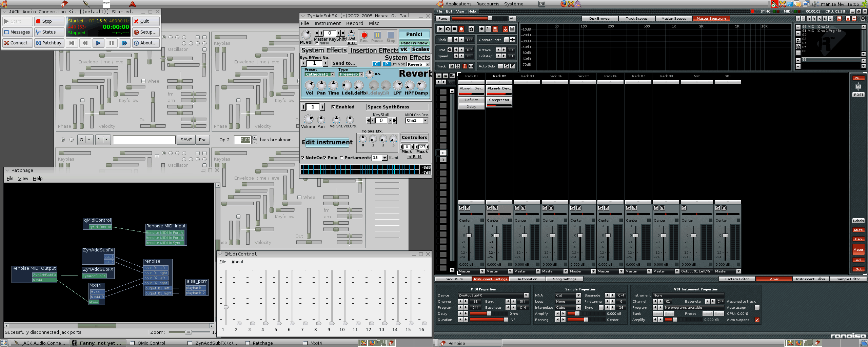Open the Type Freeverb dropdown
This screenshot has width=868, height=347.
tap(351, 74)
